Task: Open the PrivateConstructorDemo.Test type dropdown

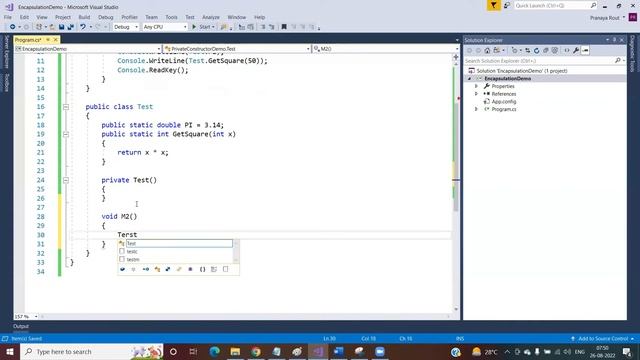Action: pyautogui.click(x=237, y=49)
